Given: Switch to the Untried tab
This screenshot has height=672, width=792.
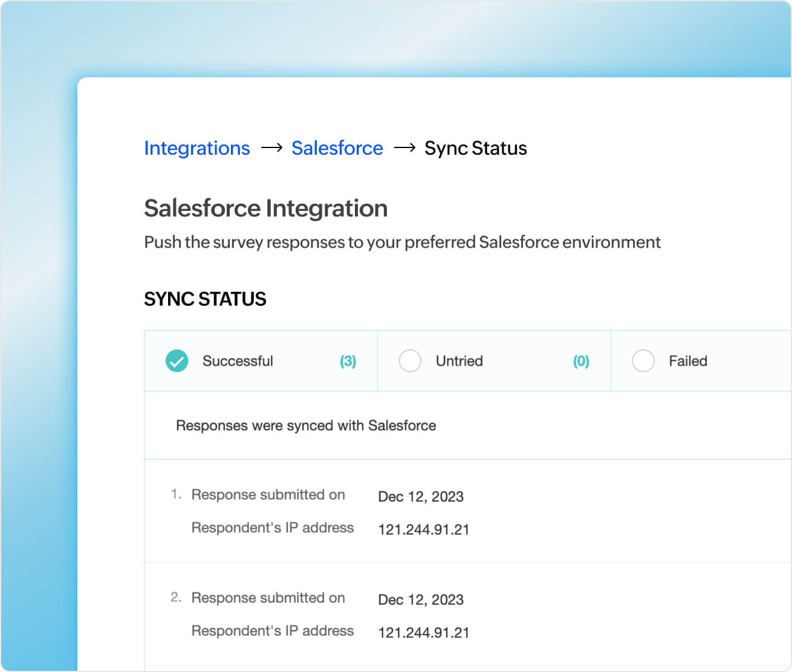Looking at the screenshot, I should (x=458, y=361).
